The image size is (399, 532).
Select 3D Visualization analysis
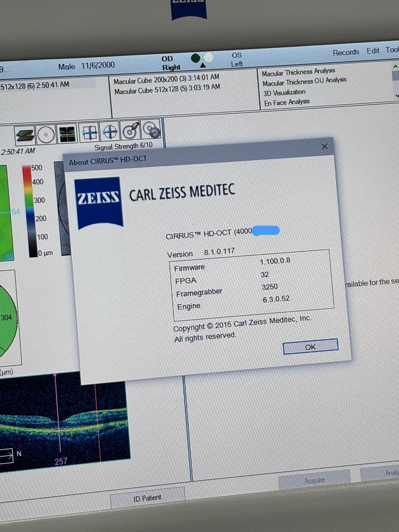[x=284, y=93]
